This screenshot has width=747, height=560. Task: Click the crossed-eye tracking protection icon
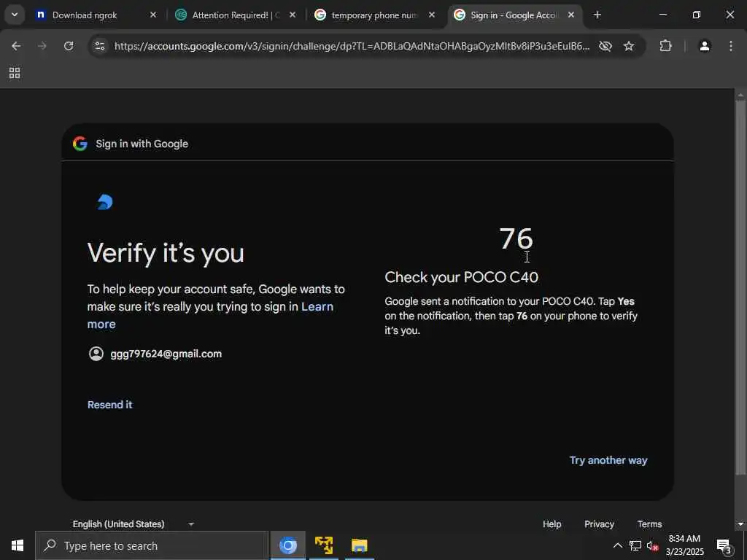point(605,46)
